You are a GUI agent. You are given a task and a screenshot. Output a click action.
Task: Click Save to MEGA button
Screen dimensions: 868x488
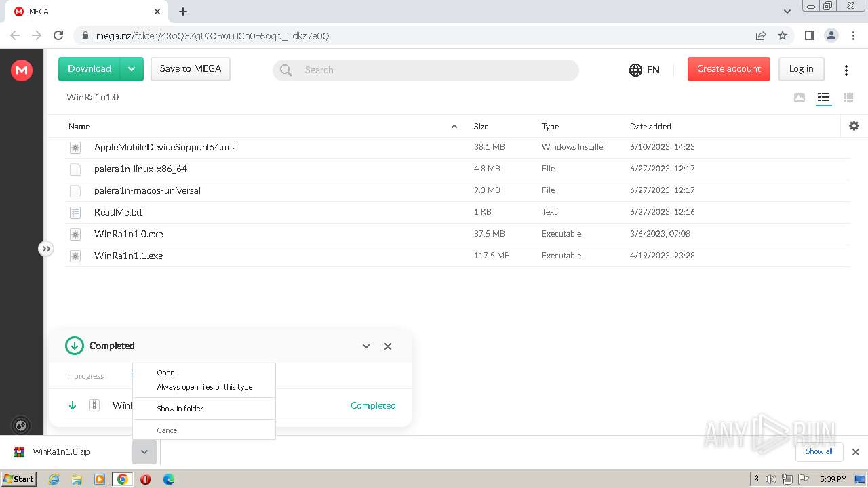[191, 69]
